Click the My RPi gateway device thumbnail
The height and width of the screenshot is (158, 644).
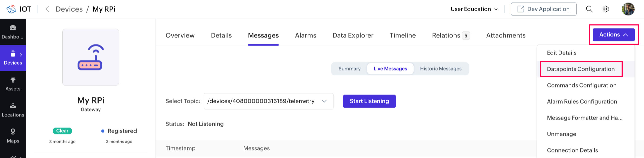(x=90, y=57)
